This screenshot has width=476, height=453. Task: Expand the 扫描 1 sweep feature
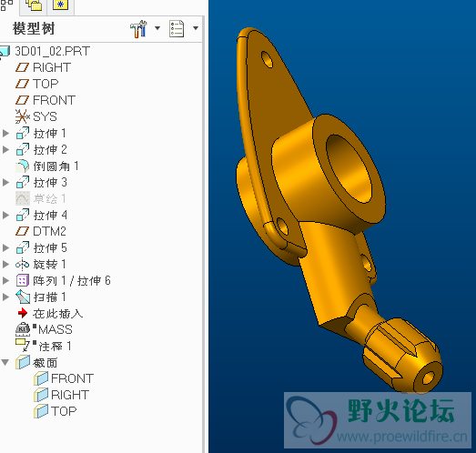tap(5, 297)
